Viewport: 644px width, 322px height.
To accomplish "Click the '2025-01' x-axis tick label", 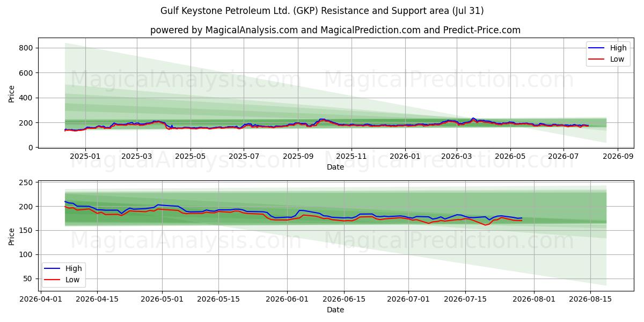I will [85, 157].
